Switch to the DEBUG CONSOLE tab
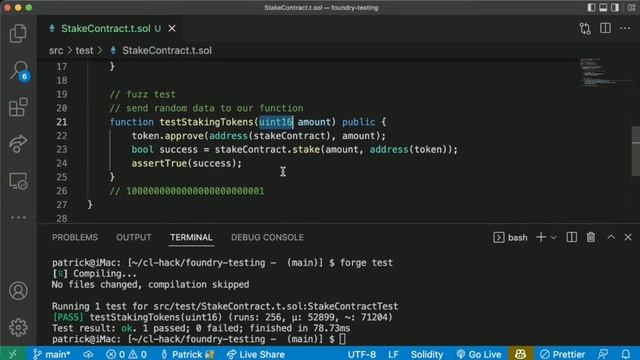640x360 pixels. (267, 237)
